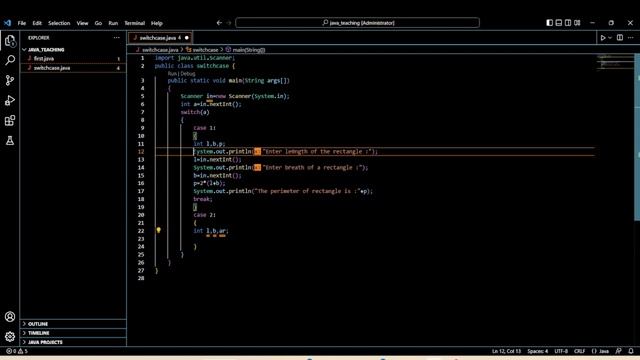The height and width of the screenshot is (360, 640).
Task: Open the Run and Debug view
Action: click(10, 100)
